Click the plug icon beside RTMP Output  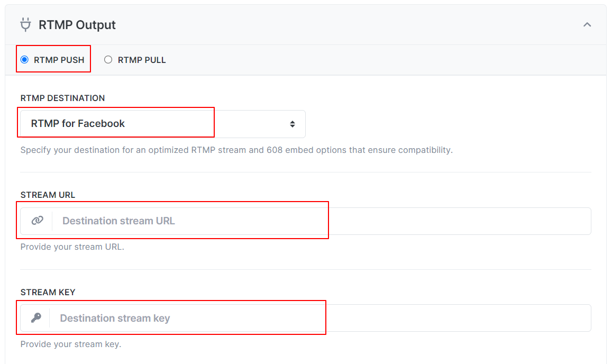(26, 25)
